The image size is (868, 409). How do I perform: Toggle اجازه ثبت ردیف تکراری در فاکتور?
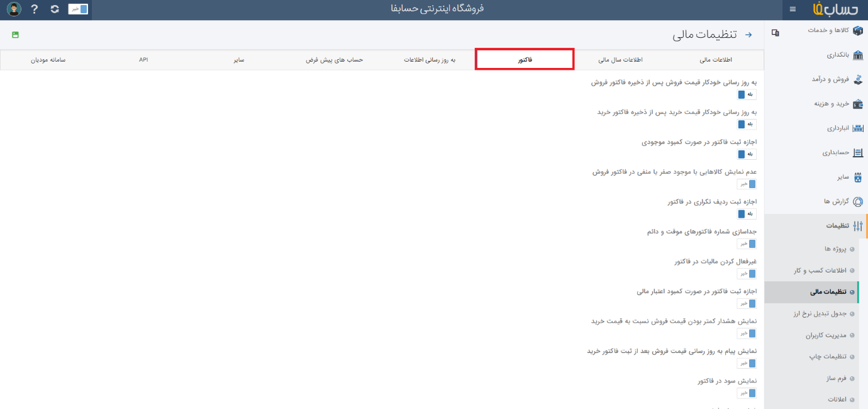click(747, 214)
